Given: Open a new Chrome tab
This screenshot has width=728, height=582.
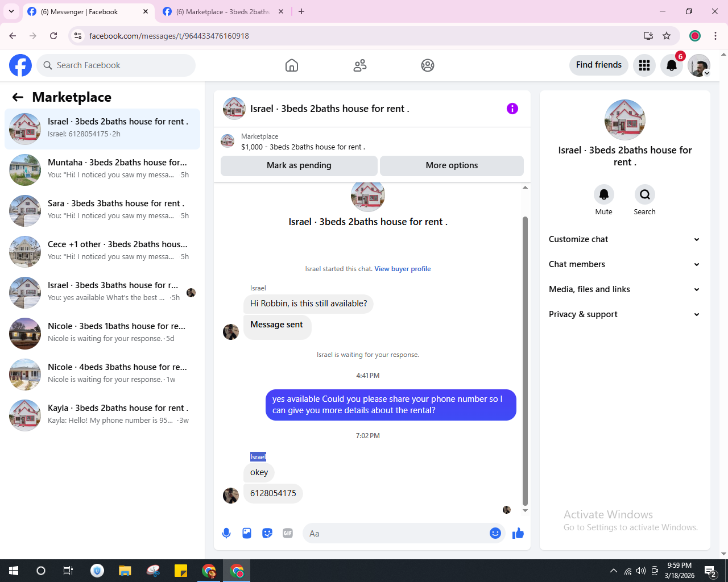Looking at the screenshot, I should [301, 11].
